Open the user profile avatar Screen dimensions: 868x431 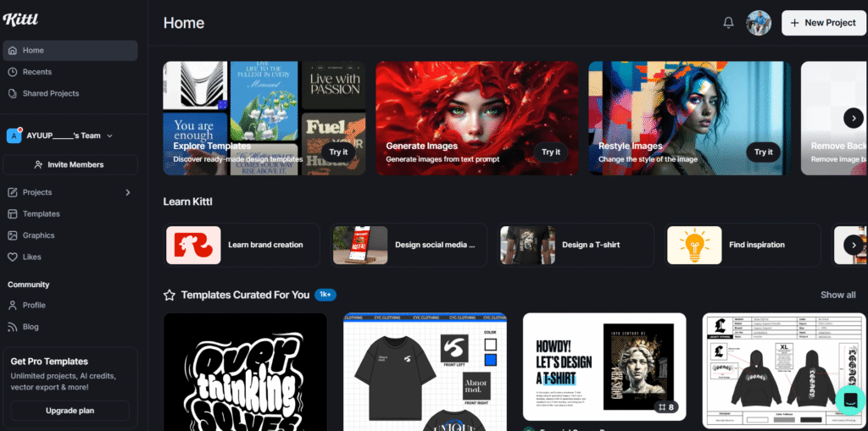(759, 23)
